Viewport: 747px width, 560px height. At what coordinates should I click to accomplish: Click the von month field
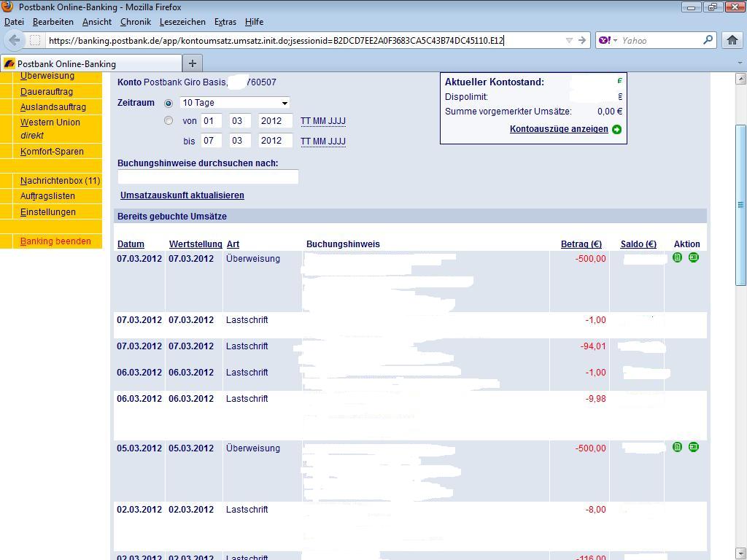(x=240, y=121)
